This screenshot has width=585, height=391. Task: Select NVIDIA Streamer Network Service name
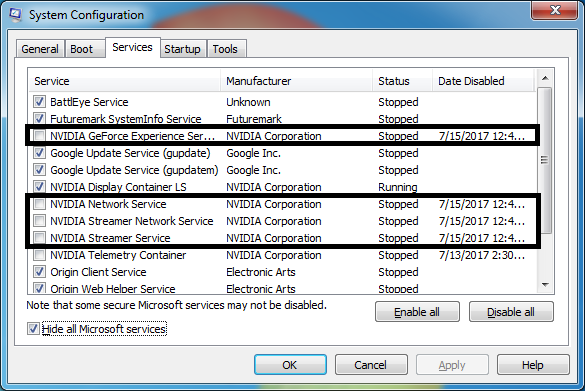(x=132, y=221)
